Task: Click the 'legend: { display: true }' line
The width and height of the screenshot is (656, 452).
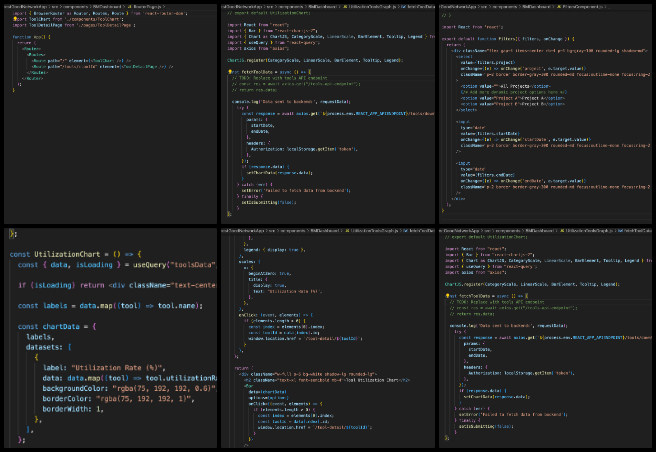Action: point(274,250)
